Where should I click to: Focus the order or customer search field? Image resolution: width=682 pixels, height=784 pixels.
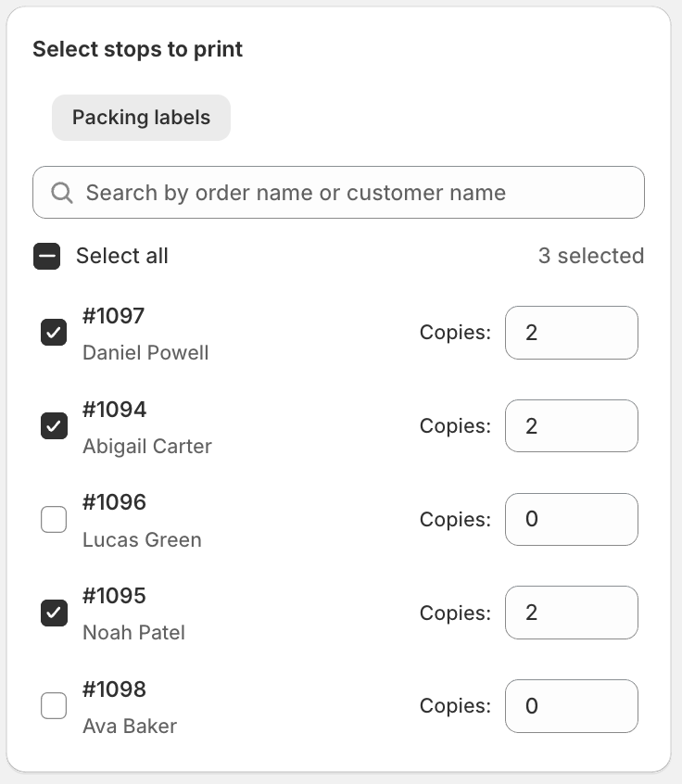point(338,193)
